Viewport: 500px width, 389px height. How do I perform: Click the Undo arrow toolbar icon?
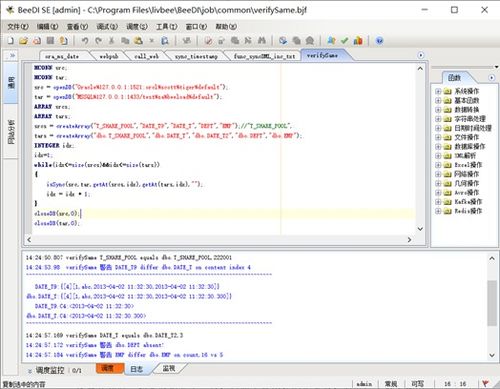85,41
